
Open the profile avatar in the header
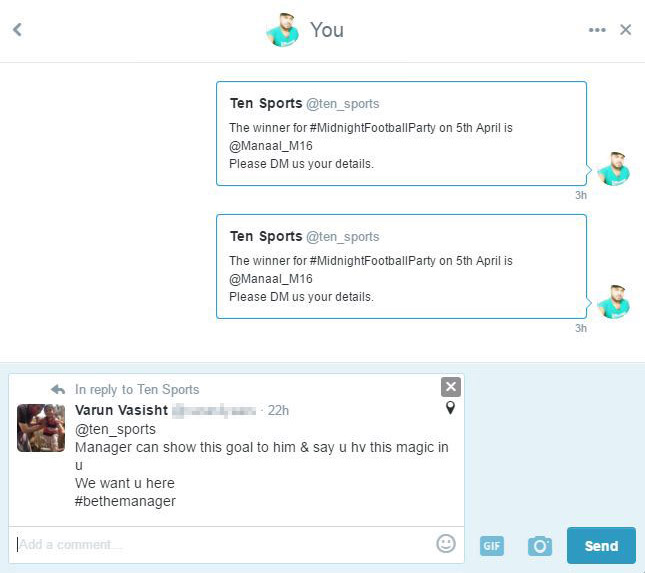(283, 30)
